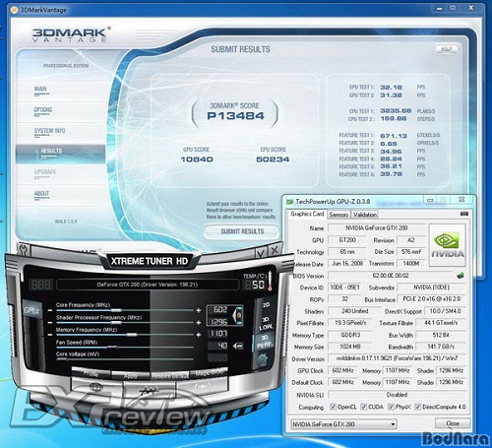Click the minus icon next to Memory Frequency
Viewport: 492px width, 448px height.
[x=50, y=335]
